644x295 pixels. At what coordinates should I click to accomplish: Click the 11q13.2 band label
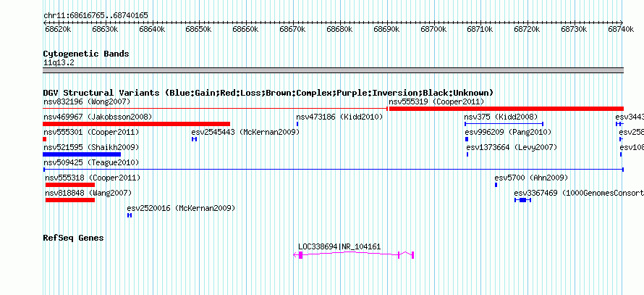[x=59, y=63]
